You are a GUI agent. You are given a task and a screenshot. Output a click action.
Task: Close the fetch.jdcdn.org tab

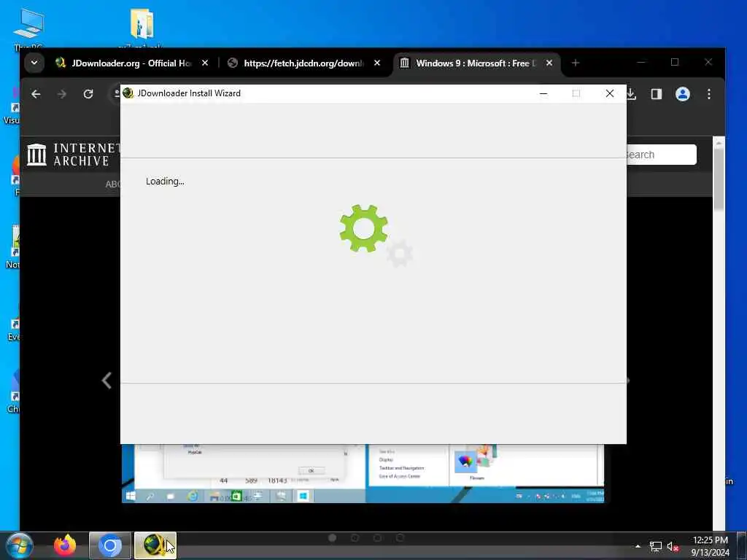point(377,63)
